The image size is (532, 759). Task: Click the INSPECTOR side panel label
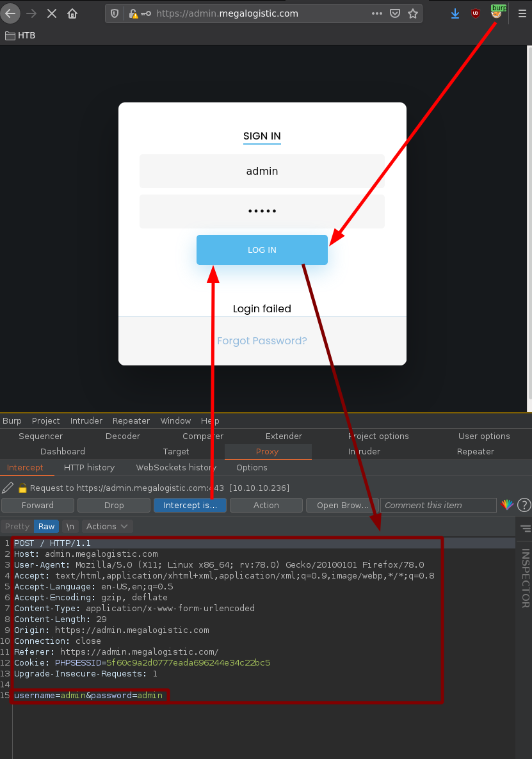coord(525,578)
